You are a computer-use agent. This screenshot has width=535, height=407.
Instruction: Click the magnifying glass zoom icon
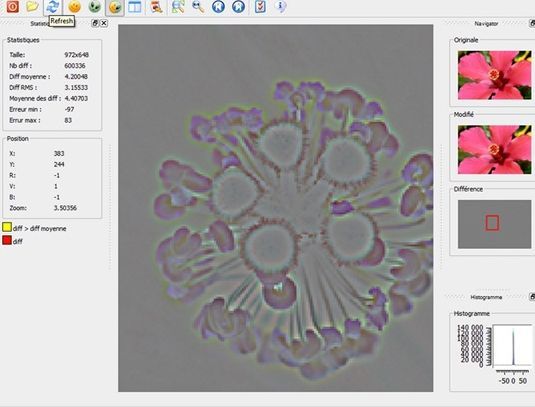tap(198, 6)
